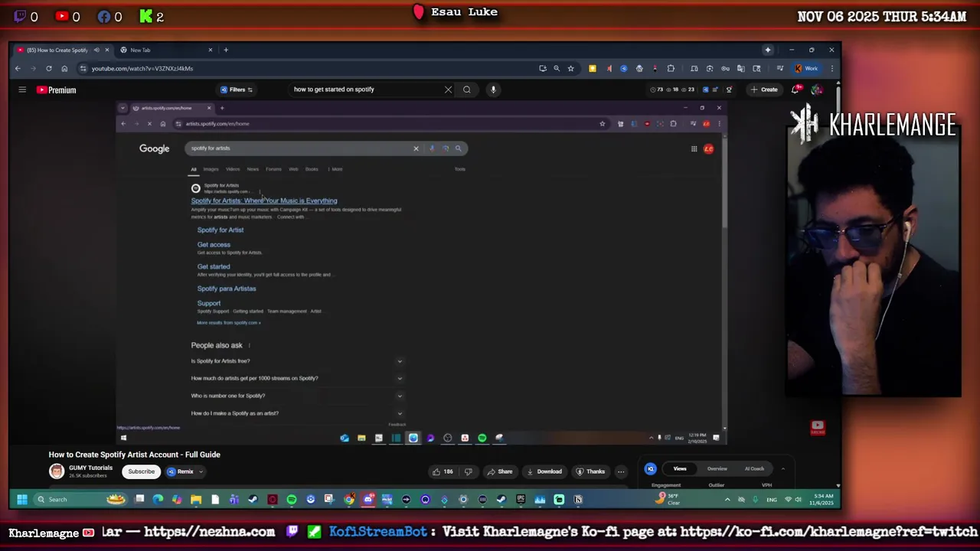Open Microsoft Edge from the taskbar
The image size is (980, 551).
[x=158, y=500]
